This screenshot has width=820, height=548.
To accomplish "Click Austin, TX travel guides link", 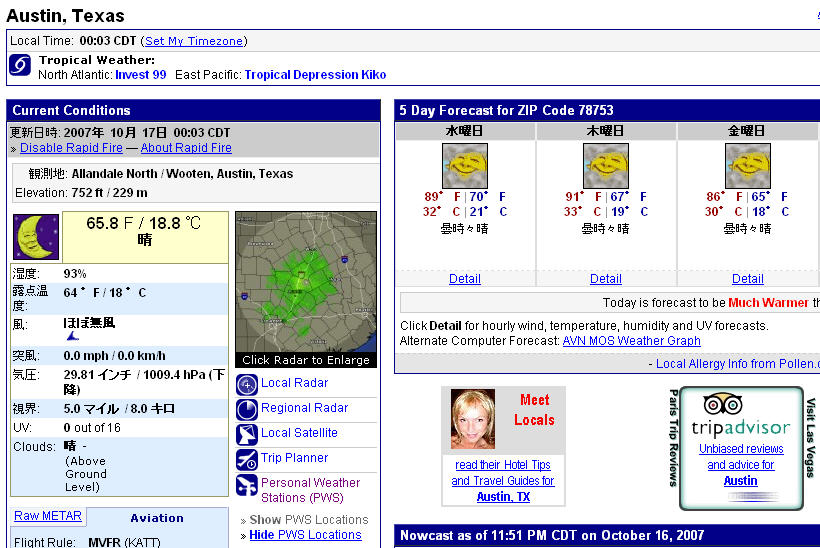I will [503, 497].
